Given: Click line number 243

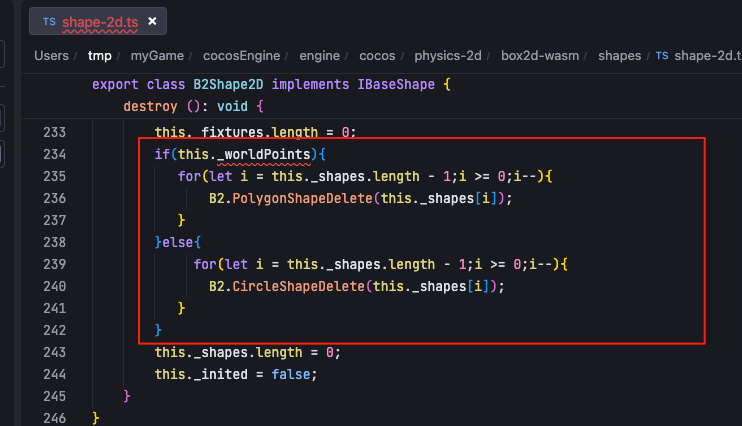Looking at the screenshot, I should (x=54, y=352).
